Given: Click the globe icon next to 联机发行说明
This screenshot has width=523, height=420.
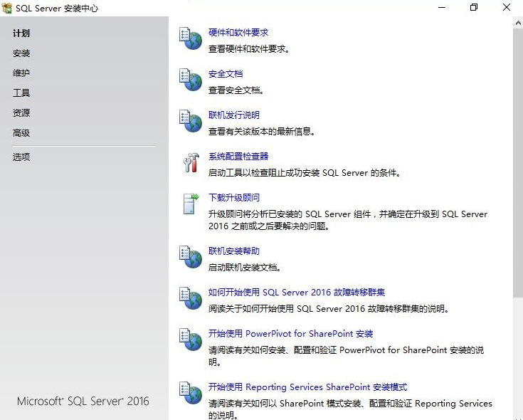Looking at the screenshot, I should tap(191, 121).
